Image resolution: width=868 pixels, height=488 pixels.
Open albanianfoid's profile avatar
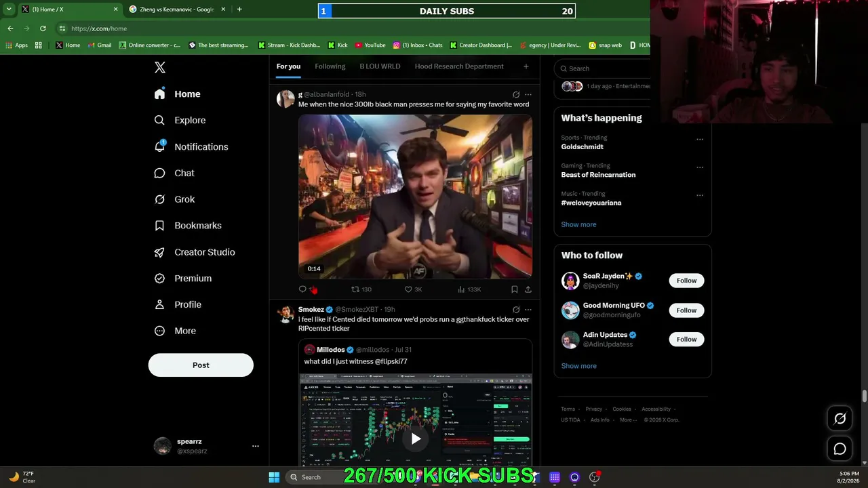coord(285,99)
